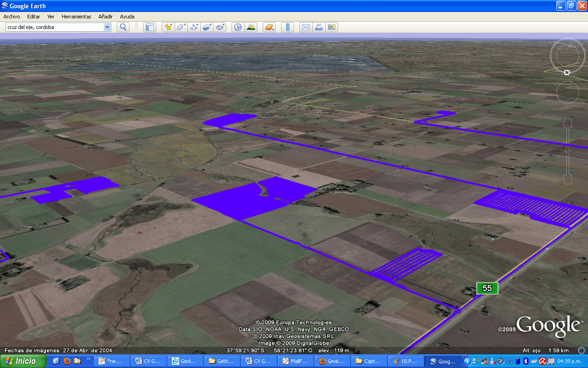The height and width of the screenshot is (368, 588).
Task: Click the latitude 37°59'21.90" S readout
Action: pyautogui.click(x=245, y=351)
